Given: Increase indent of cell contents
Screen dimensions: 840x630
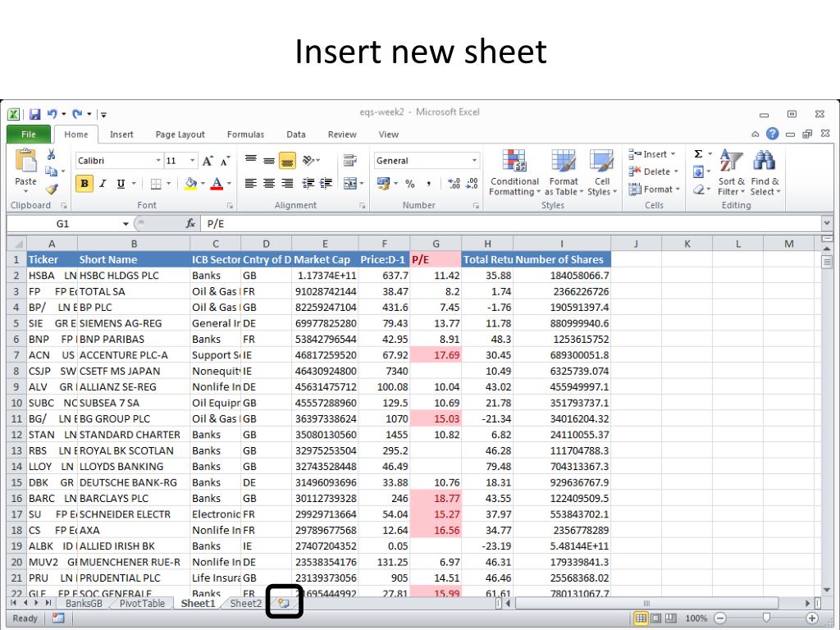Looking at the screenshot, I should click(x=326, y=184).
